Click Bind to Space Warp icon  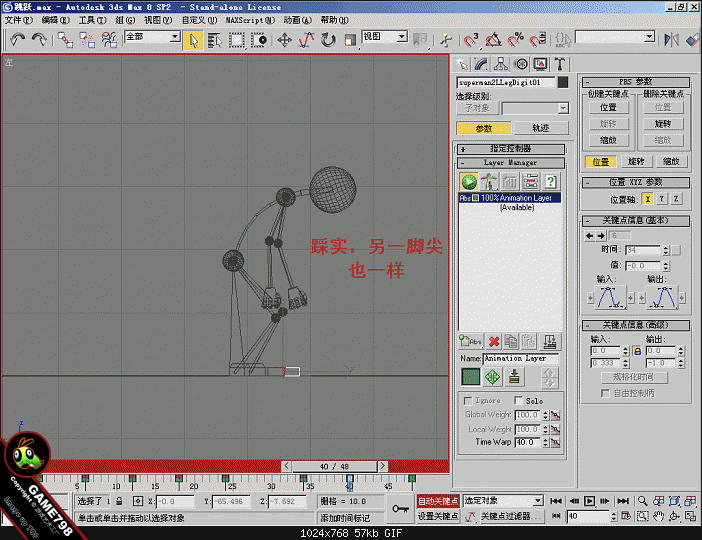tap(110, 40)
